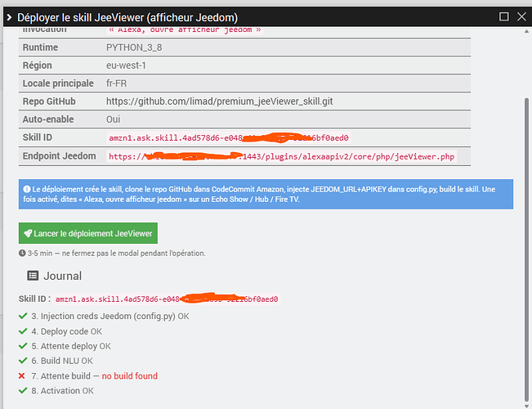Screen dimensions: 532x409
Task: Select the Skill ID value in the table
Action: (229, 137)
